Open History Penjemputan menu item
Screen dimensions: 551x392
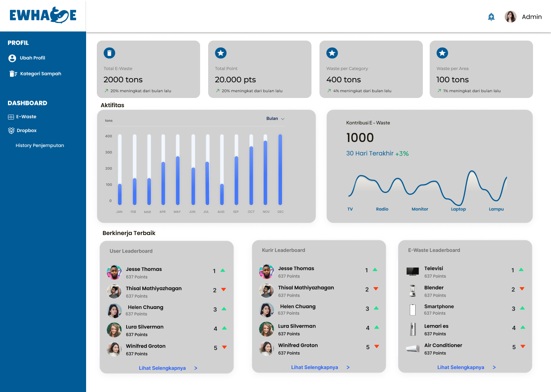point(40,145)
